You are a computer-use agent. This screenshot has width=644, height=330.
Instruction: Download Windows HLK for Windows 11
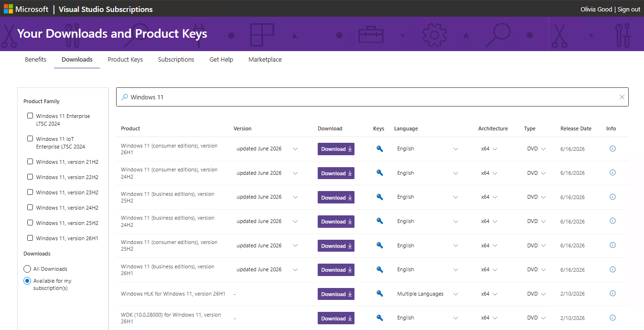[x=336, y=294]
